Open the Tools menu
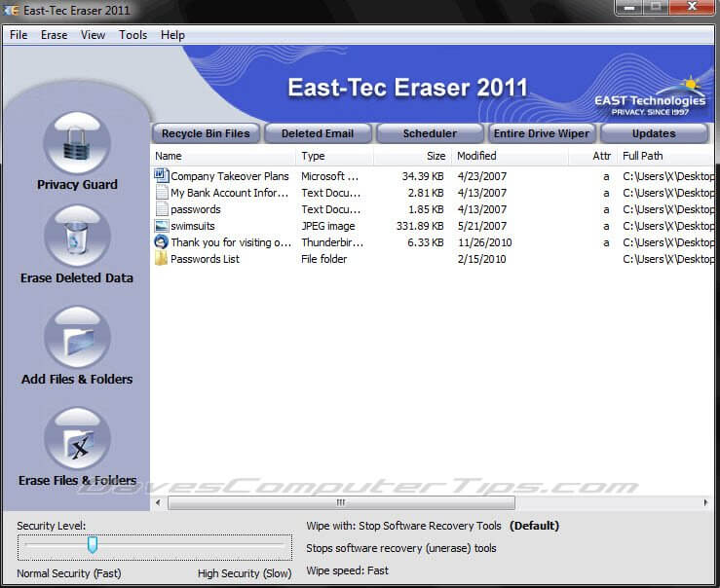The image size is (720, 588). pos(133,35)
